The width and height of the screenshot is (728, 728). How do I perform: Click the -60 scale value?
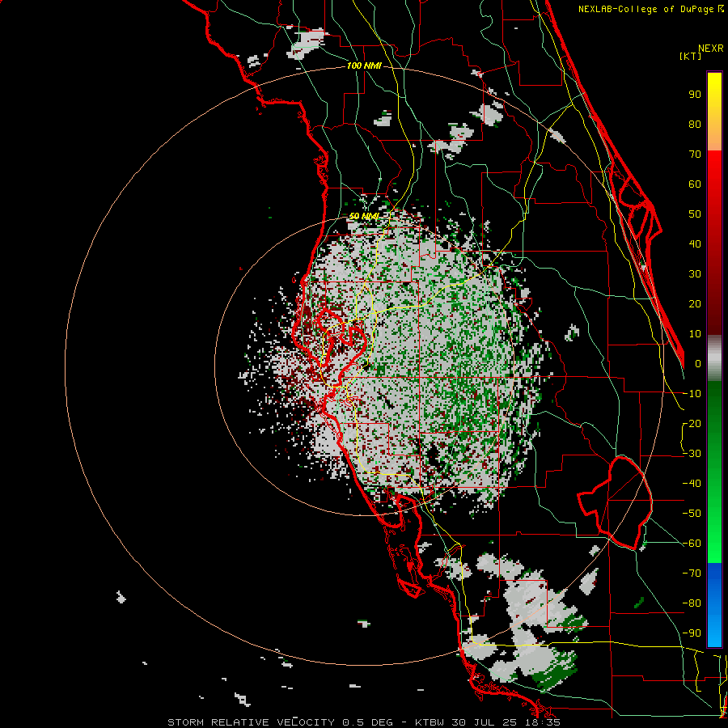point(692,544)
